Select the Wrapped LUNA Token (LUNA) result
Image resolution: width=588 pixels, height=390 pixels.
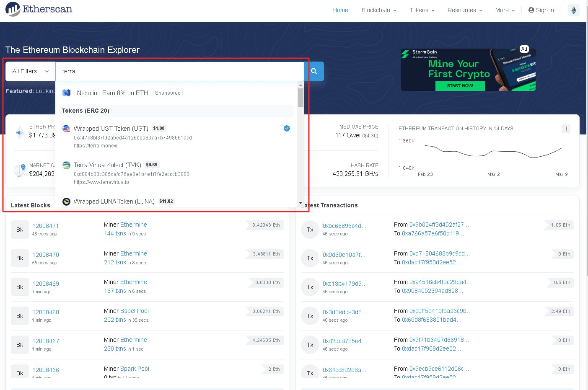[x=176, y=201]
